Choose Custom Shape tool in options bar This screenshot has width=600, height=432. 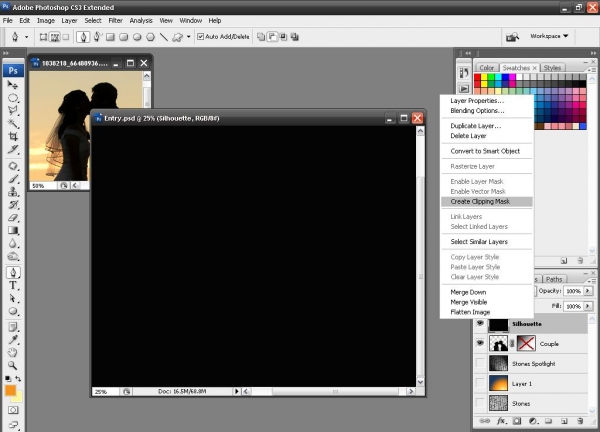click(x=177, y=37)
